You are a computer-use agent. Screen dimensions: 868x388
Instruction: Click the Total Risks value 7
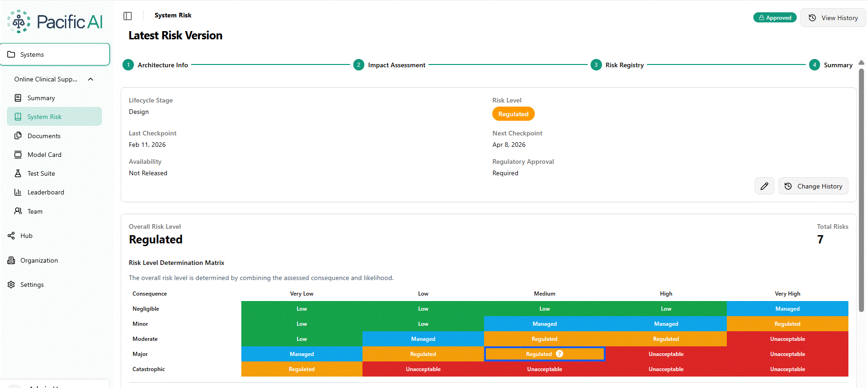(820, 239)
